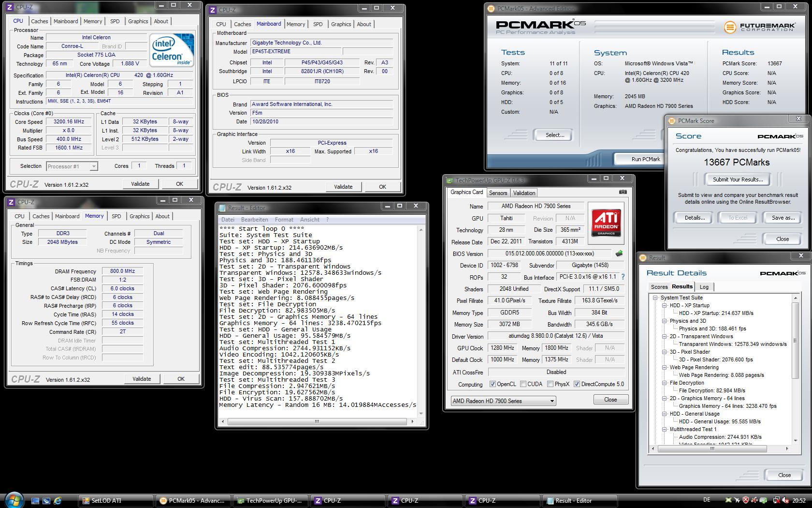Click the Result Details window title icon
The height and width of the screenshot is (508, 812).
tap(643, 258)
